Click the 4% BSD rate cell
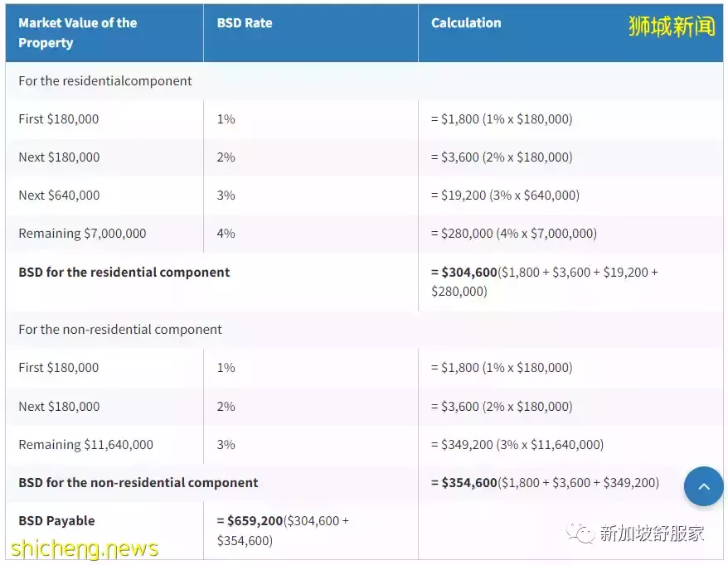 pos(226,234)
